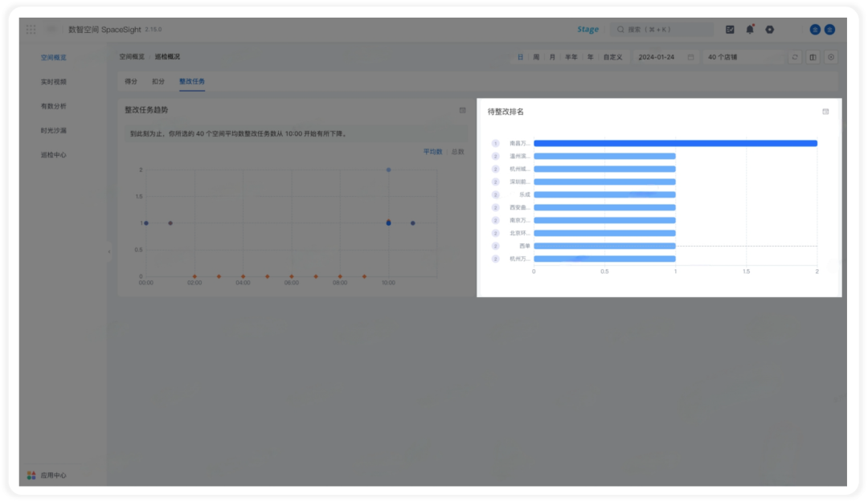Click 空间概览 breadcrumb link
This screenshot has height=502, width=868.
pyautogui.click(x=132, y=57)
